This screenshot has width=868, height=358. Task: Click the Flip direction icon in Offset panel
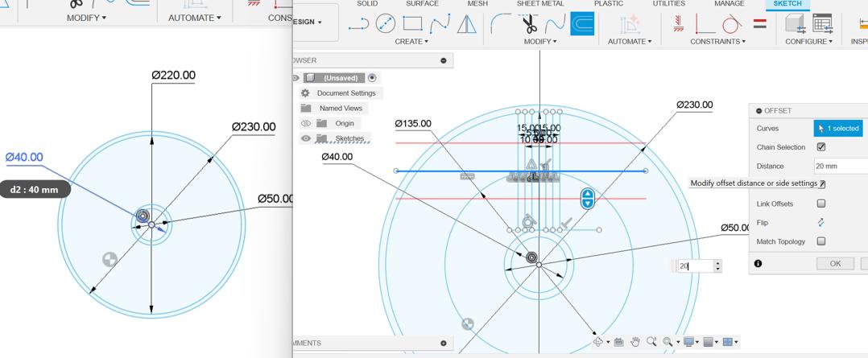(821, 222)
